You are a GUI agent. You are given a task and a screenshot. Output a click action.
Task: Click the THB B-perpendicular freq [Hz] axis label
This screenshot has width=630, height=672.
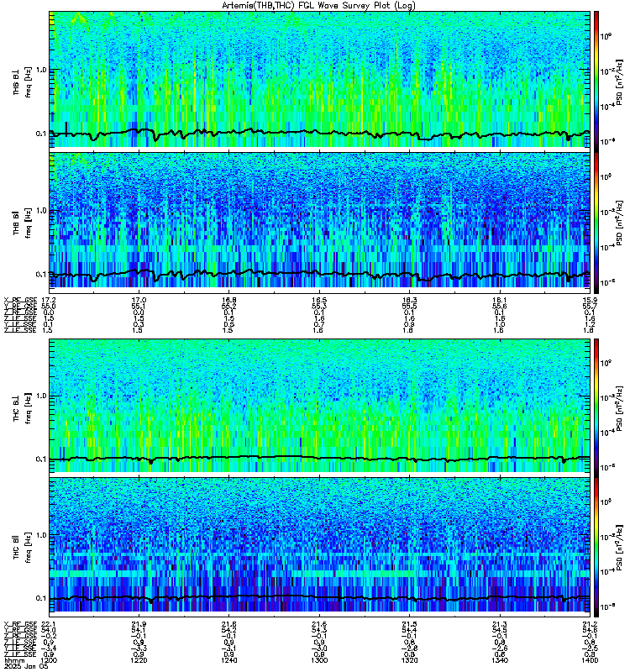(22, 81)
